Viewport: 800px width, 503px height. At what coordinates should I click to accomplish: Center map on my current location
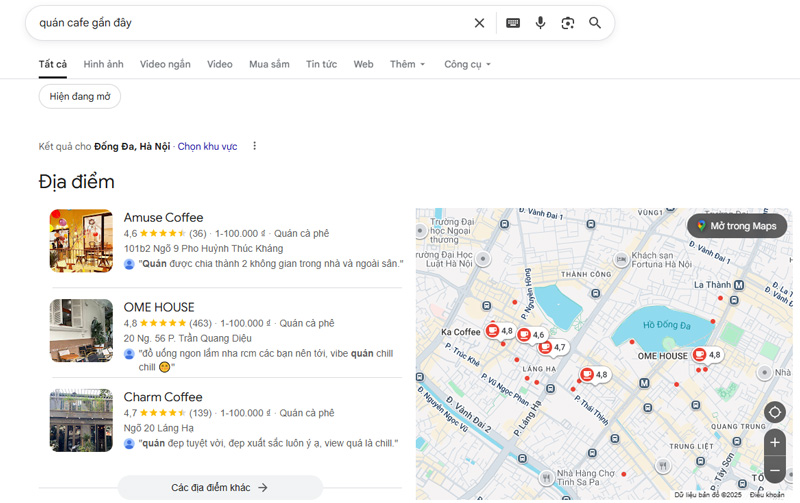click(774, 412)
